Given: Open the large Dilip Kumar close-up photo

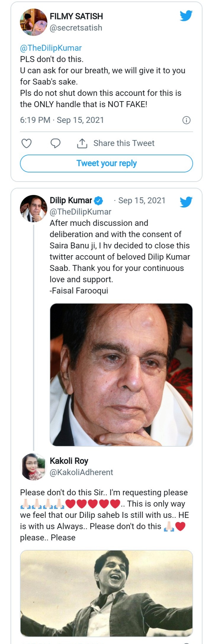Looking at the screenshot, I should click(121, 375).
